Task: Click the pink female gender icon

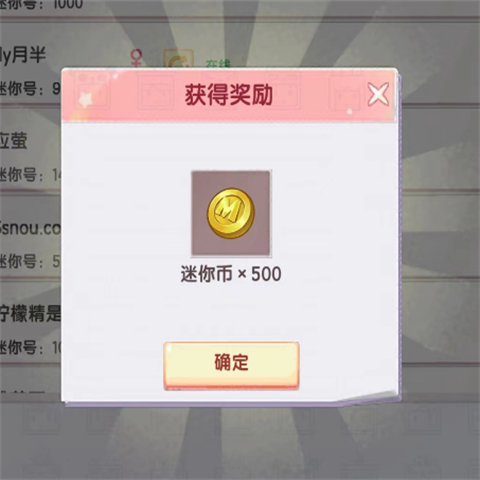Action: pos(136,58)
